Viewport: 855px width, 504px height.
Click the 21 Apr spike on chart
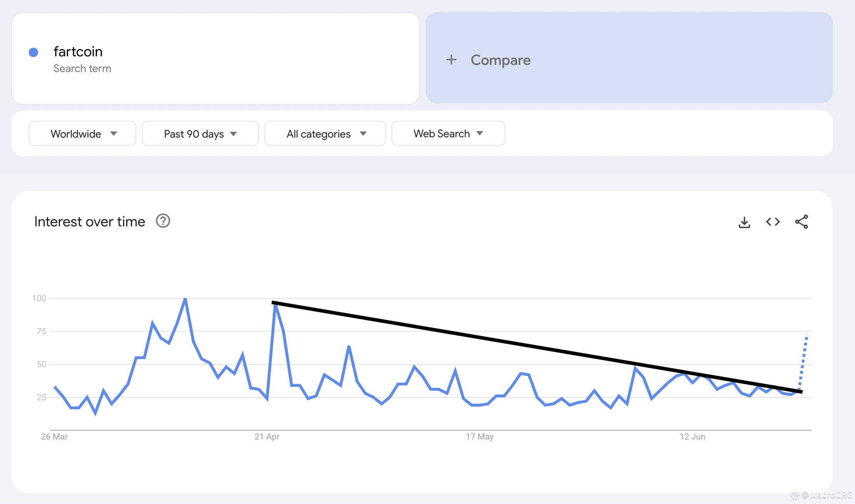[x=275, y=305]
